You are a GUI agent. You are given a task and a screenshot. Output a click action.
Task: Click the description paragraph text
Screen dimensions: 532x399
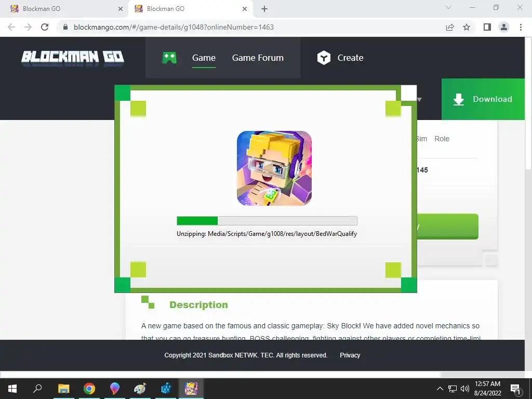coord(311,331)
